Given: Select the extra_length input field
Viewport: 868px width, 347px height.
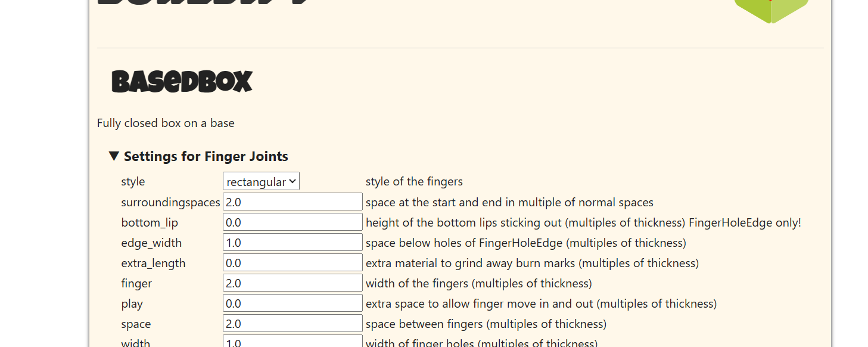Looking at the screenshot, I should click(293, 262).
